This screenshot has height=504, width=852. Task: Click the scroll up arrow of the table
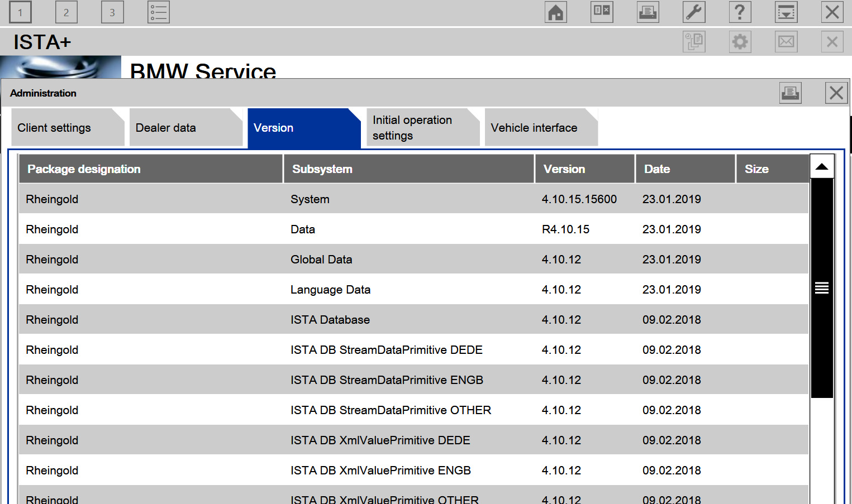coord(822,166)
